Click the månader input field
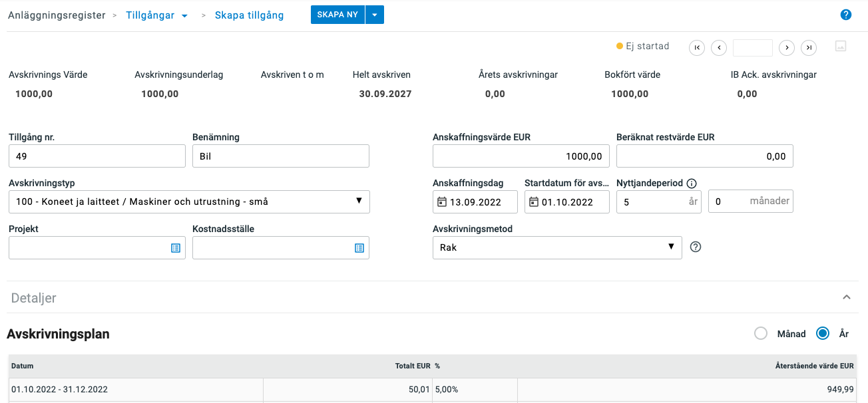The width and height of the screenshot is (868, 403). coord(751,202)
